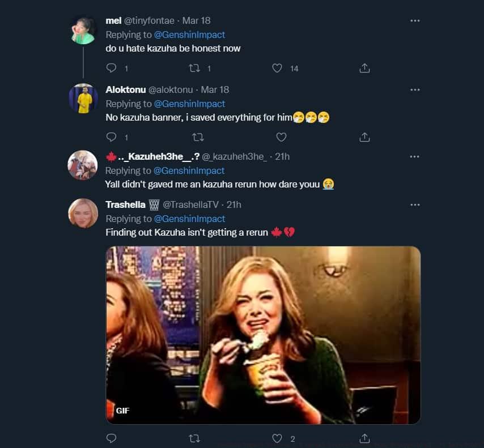Open Aloktonu's profile avatar
The image size is (484, 448).
[83, 99]
